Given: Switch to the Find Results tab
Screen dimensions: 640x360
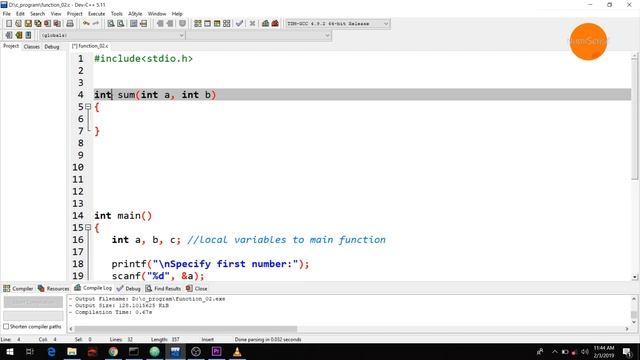Looking at the screenshot, I should pyautogui.click(x=163, y=288).
